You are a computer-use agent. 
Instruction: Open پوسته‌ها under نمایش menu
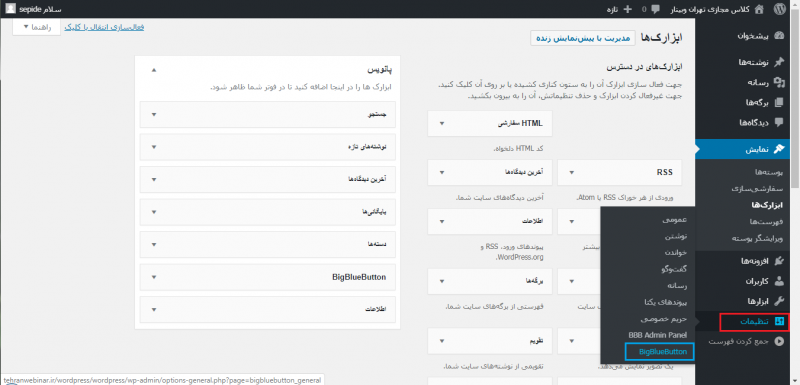coord(769,173)
